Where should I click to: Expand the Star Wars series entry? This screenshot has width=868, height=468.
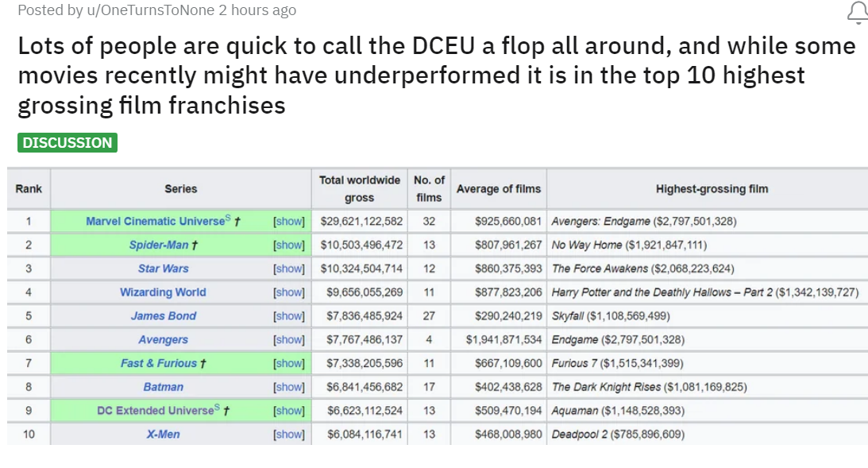(288, 269)
